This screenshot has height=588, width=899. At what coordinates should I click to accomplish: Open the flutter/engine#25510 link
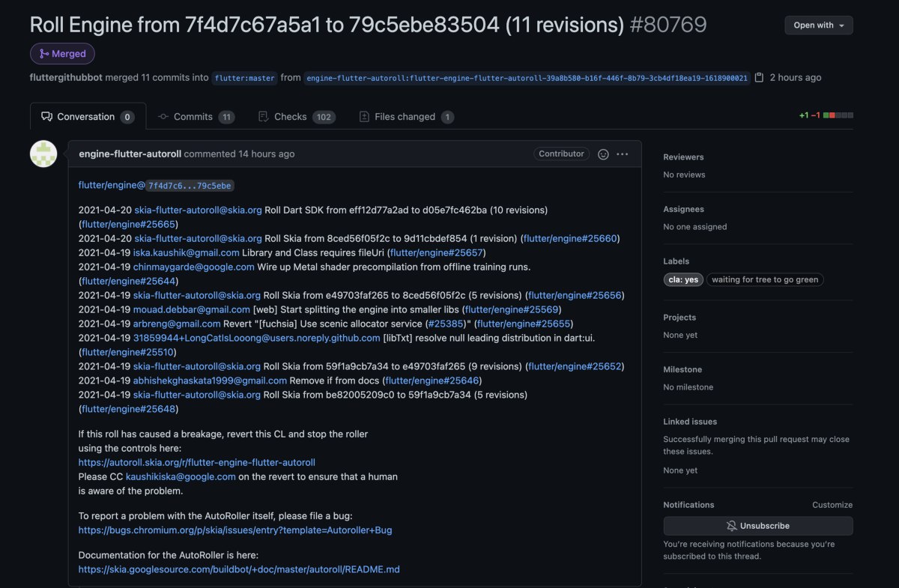click(128, 352)
